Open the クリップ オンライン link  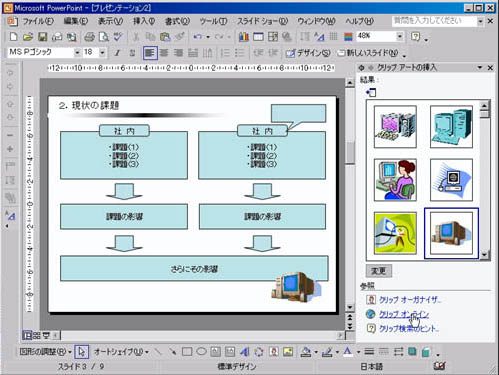tap(404, 314)
